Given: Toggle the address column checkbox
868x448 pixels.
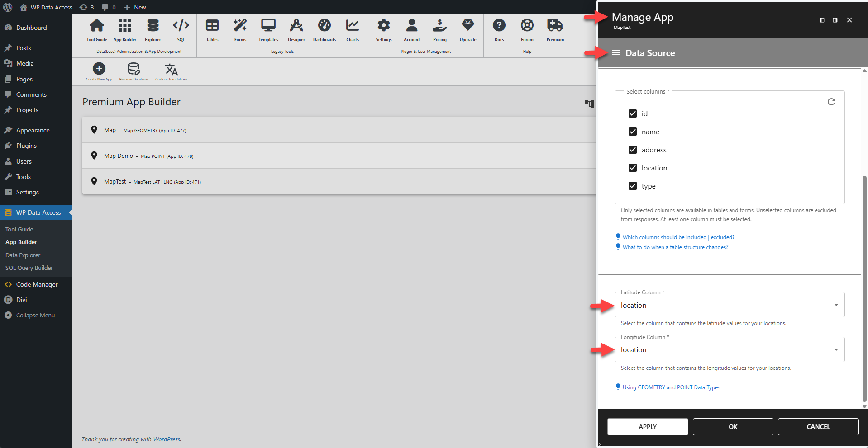Looking at the screenshot, I should pyautogui.click(x=633, y=150).
